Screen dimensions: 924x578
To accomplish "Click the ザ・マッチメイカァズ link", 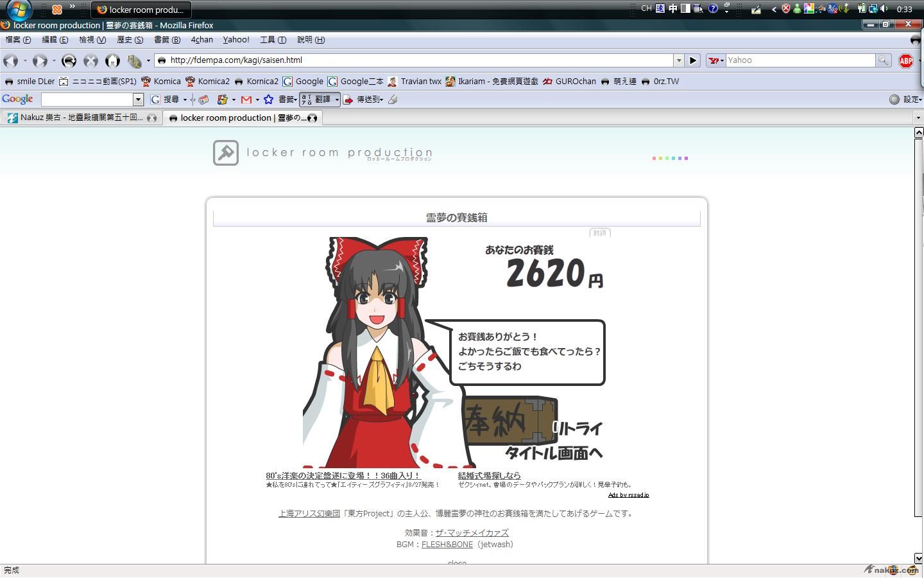I will tap(472, 533).
